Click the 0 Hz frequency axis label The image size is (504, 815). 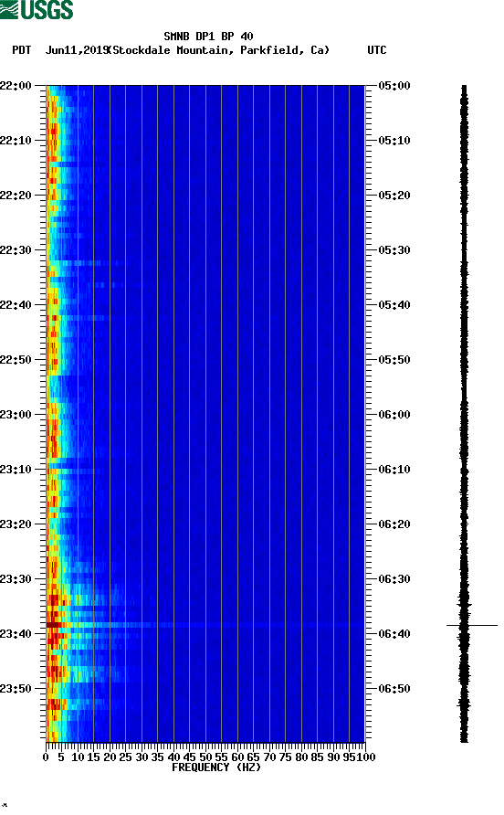click(x=46, y=757)
